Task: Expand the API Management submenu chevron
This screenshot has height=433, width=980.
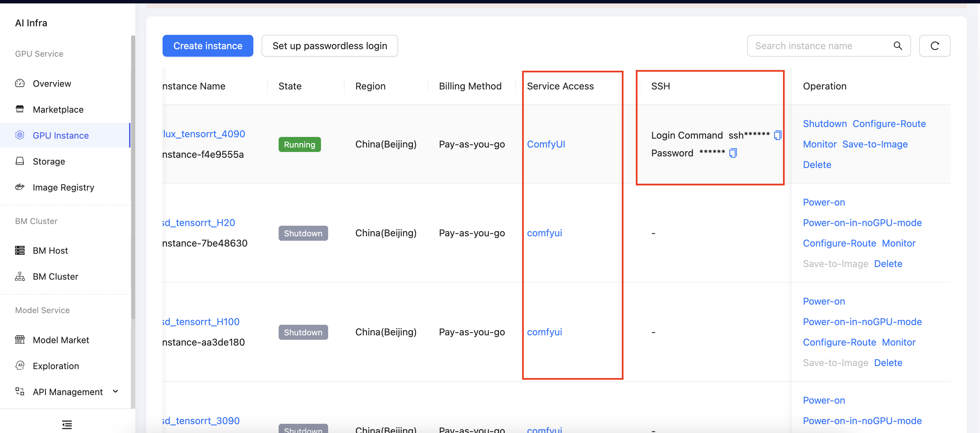Action: [x=116, y=391]
